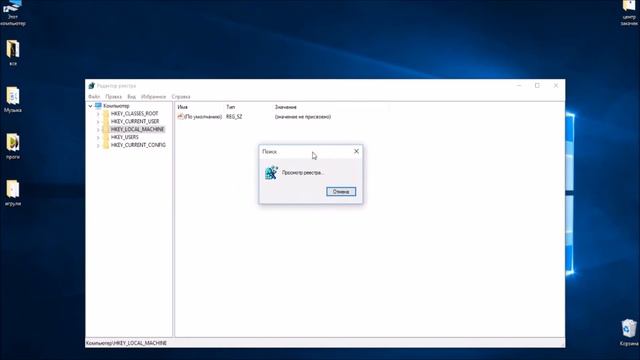Image resolution: width=640 pixels, height=360 pixels.
Task: Click the status bar path Компьютер\HKEY_LOCAL_MACHINE
Action: [126, 343]
